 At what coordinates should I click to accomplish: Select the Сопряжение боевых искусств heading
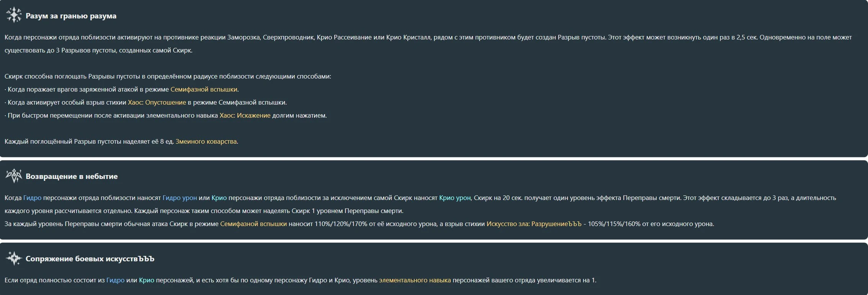(x=90, y=259)
